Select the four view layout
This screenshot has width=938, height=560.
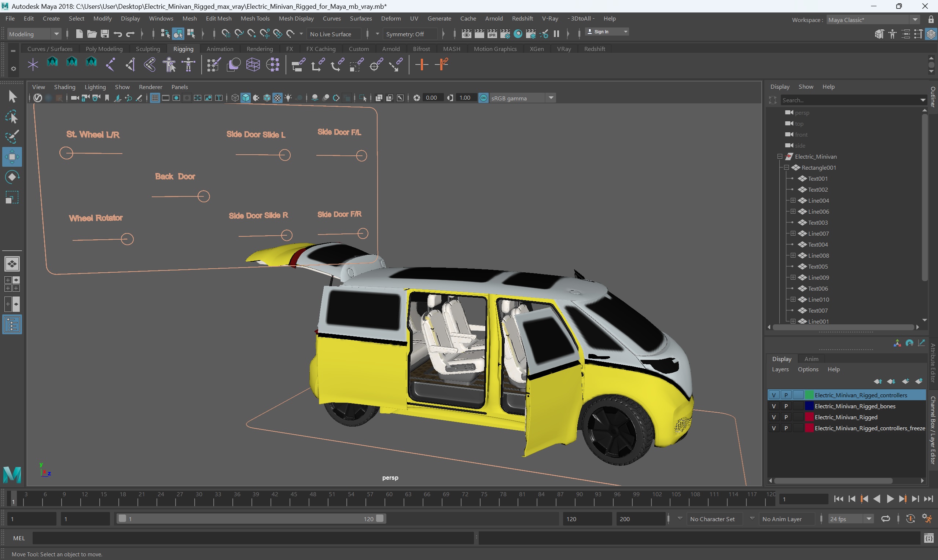coord(12,284)
